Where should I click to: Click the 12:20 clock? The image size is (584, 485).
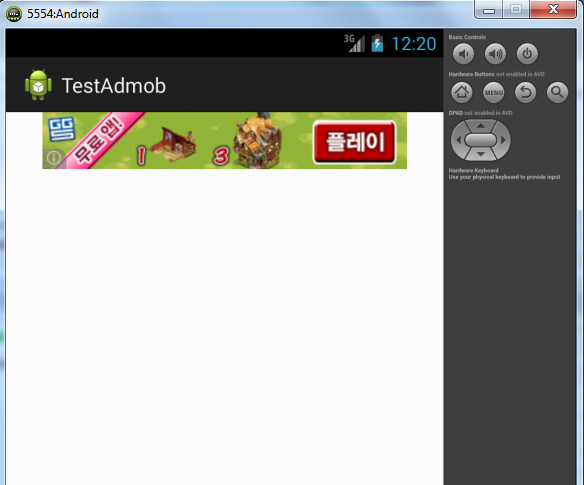pyautogui.click(x=414, y=44)
